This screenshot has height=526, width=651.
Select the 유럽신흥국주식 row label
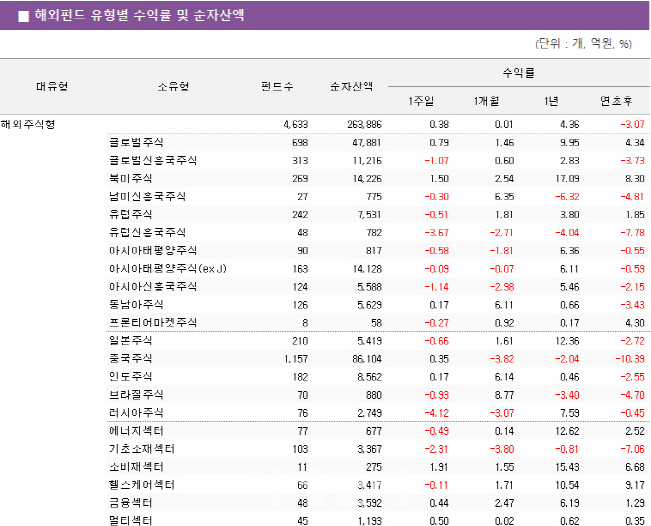[147, 232]
